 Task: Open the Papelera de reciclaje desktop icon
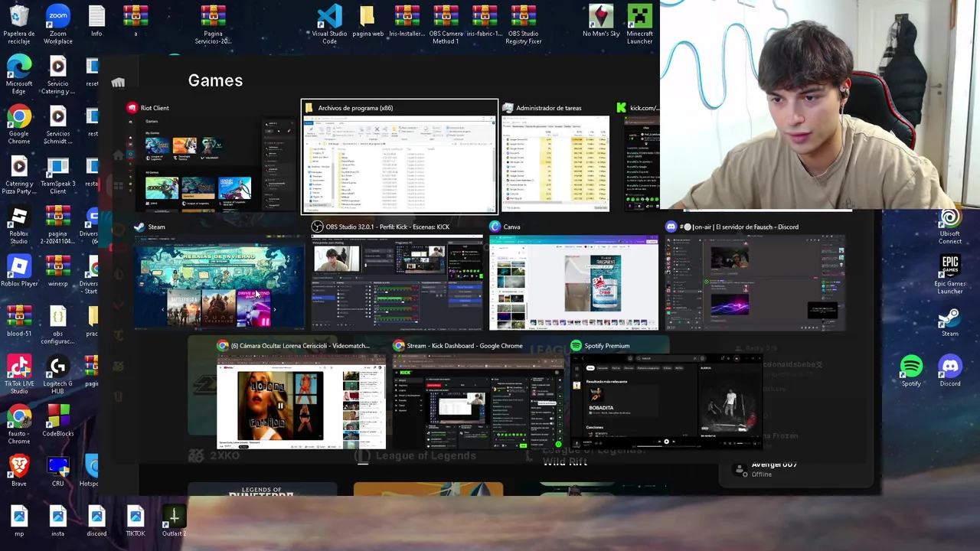(18, 23)
